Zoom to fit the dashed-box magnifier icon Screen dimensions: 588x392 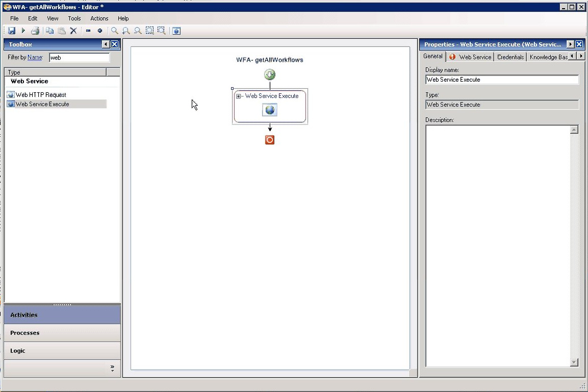149,31
